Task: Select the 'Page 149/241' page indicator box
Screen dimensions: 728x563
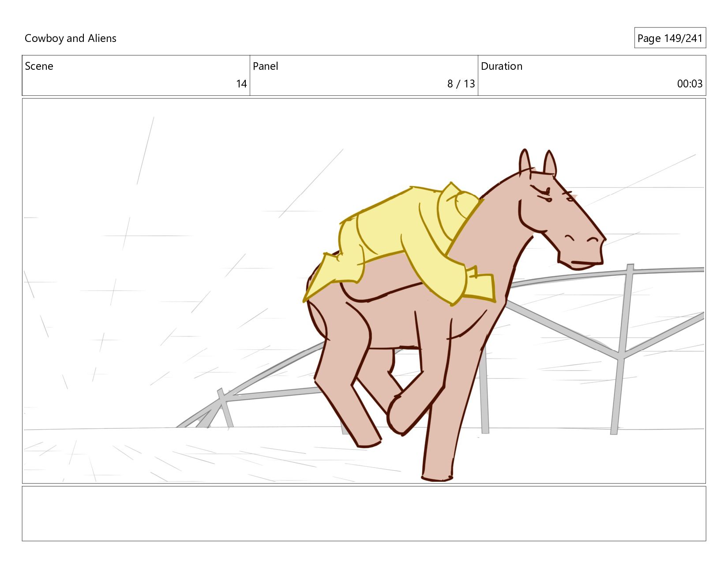Action: click(x=670, y=38)
